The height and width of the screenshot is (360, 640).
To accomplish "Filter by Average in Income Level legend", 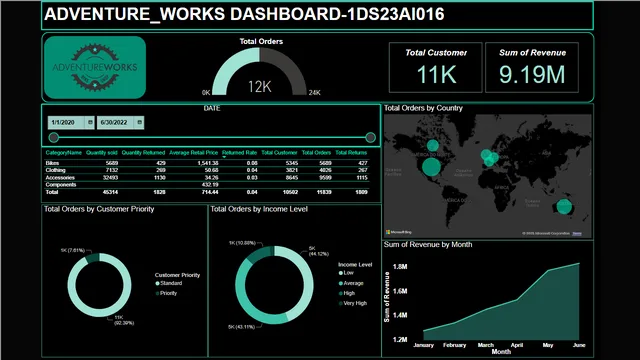I will [x=351, y=283].
